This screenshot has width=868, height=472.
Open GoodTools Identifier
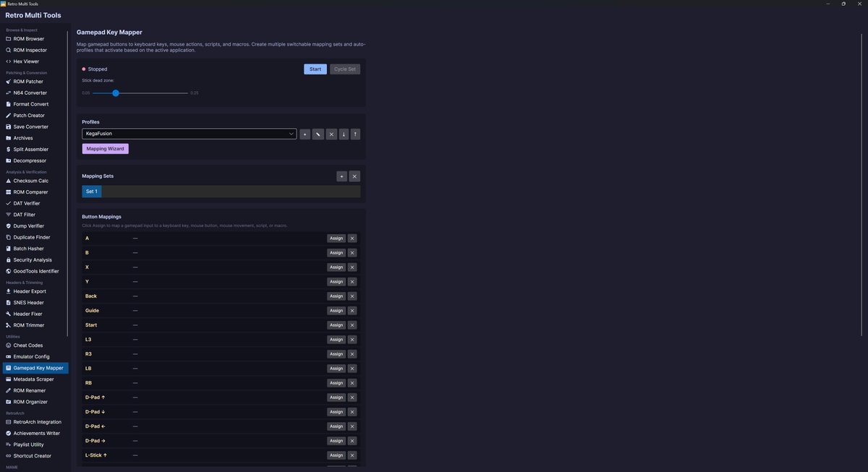35,271
